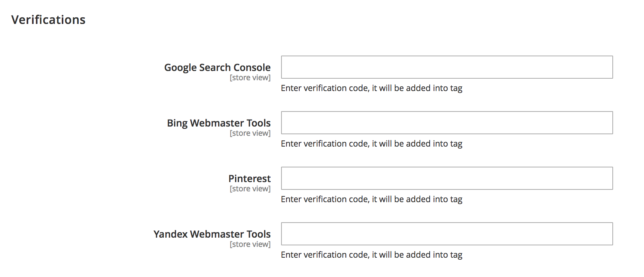Place cursor in the Bing verification code box
644x277 pixels.
pos(447,123)
